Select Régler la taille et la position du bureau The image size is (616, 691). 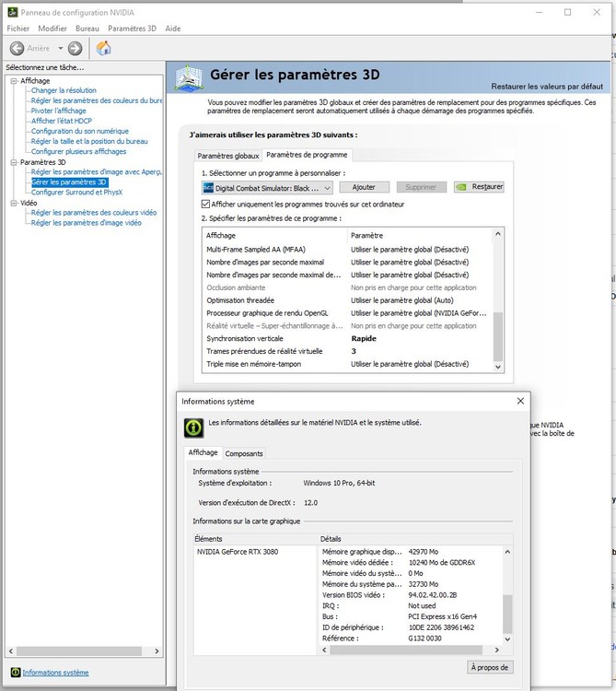tap(89, 142)
